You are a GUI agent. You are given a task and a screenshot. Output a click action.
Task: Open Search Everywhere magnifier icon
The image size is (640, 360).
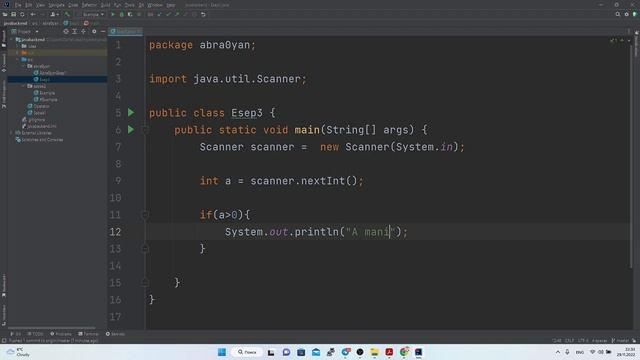(x=618, y=14)
